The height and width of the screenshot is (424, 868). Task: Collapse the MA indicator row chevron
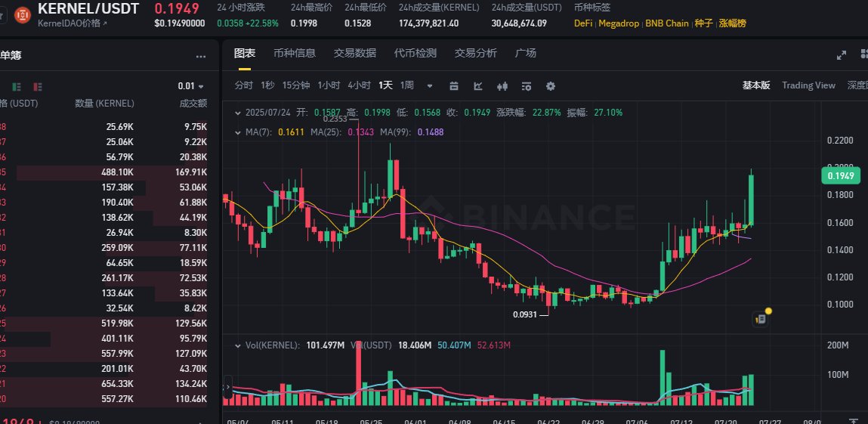pos(238,132)
